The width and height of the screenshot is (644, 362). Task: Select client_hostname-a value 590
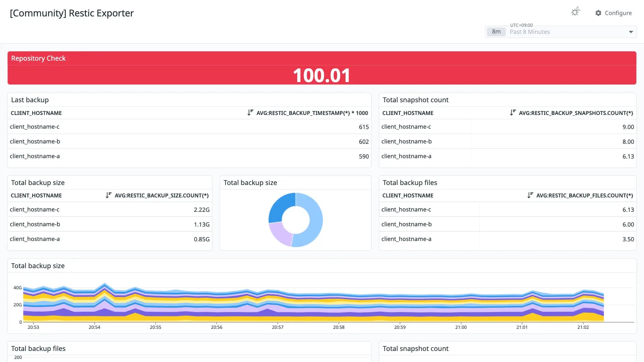[364, 157]
